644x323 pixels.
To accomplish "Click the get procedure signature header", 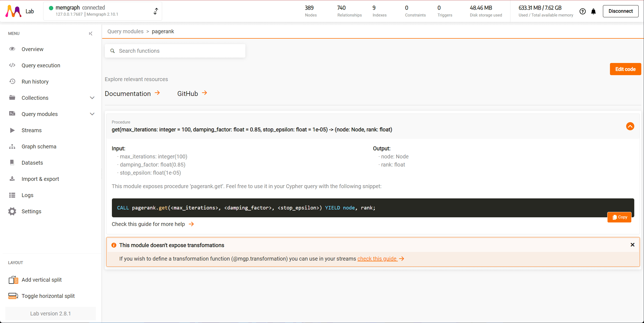I will point(252,129).
